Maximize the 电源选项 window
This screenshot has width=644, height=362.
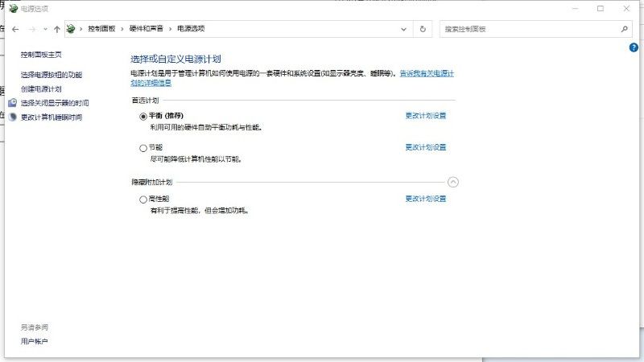tap(601, 8)
